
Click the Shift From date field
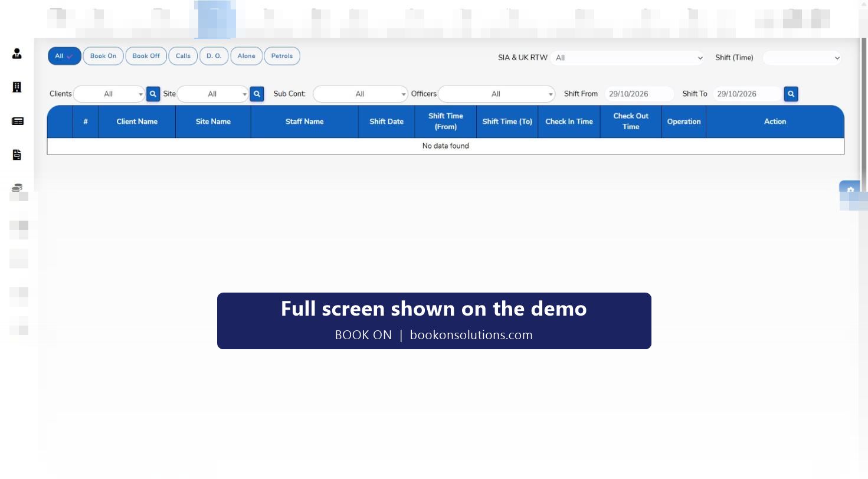coord(639,94)
